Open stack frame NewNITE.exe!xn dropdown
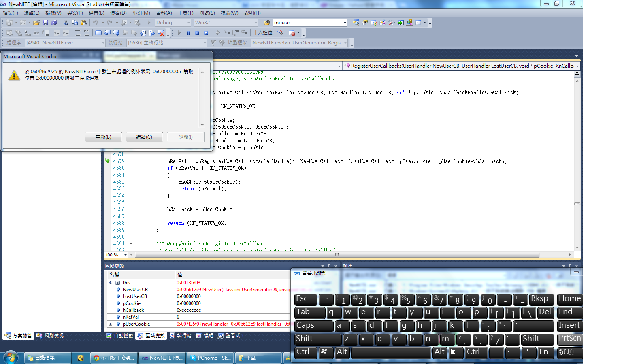Screen dimensions: 637x364 [x=345, y=43]
